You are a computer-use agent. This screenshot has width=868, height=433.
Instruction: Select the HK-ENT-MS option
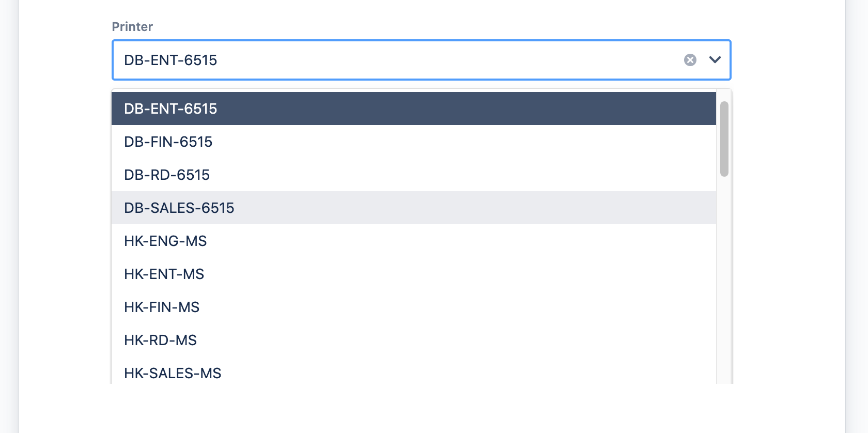(x=413, y=274)
